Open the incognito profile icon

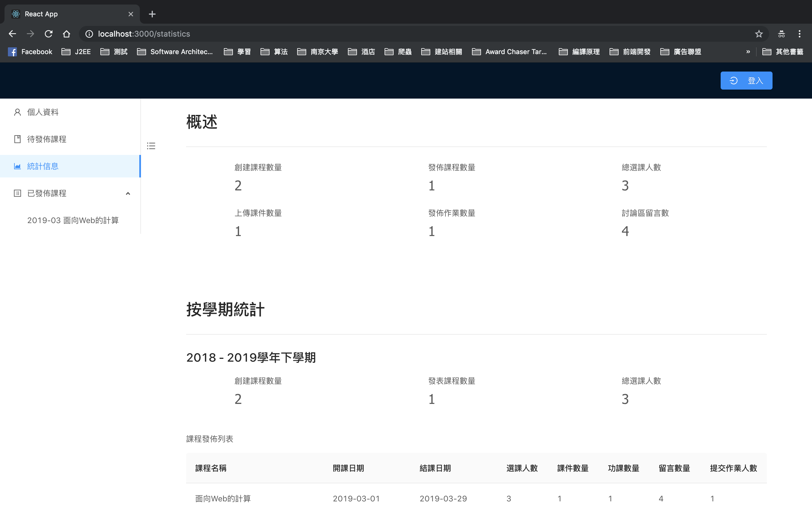(x=781, y=34)
